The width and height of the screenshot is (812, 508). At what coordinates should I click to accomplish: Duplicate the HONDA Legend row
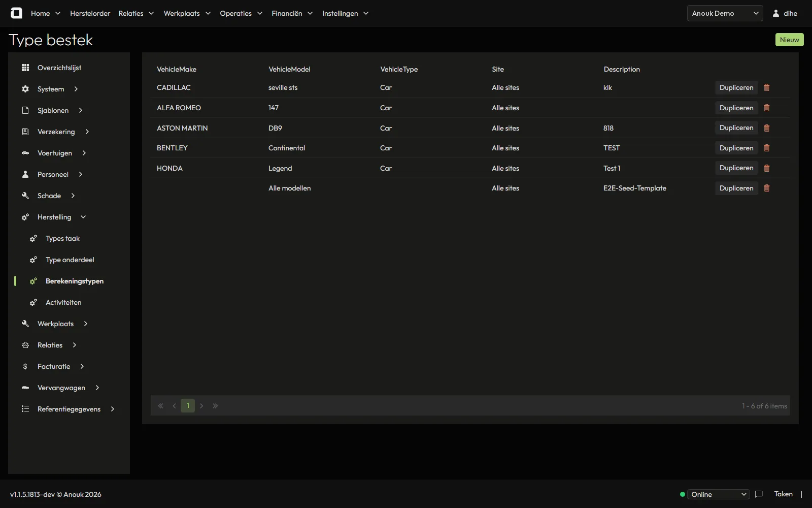point(736,168)
